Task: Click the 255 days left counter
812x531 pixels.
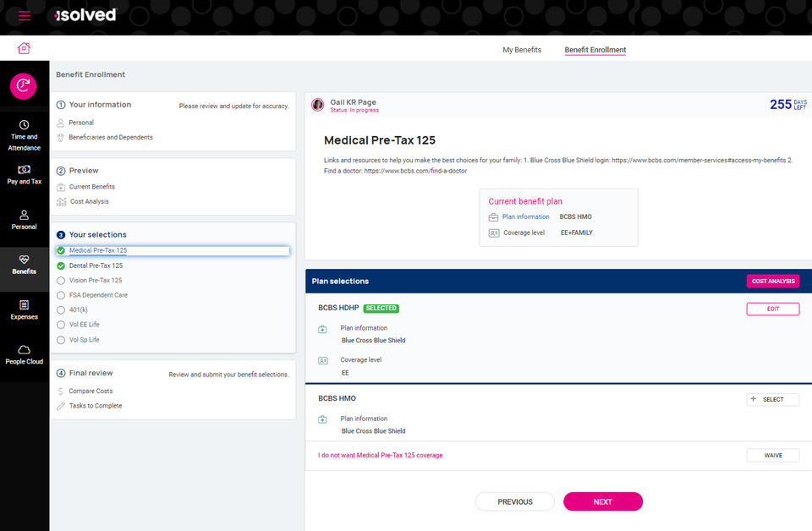Action: coord(788,105)
